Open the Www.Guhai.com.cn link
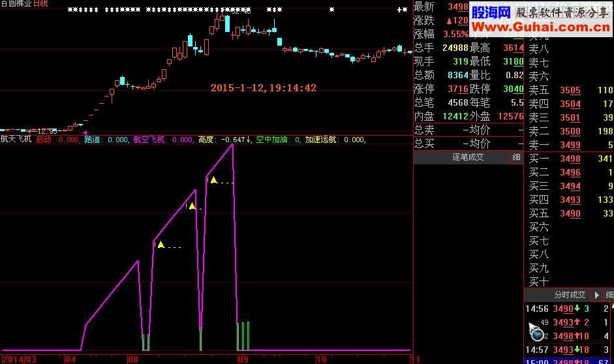 (x=541, y=27)
